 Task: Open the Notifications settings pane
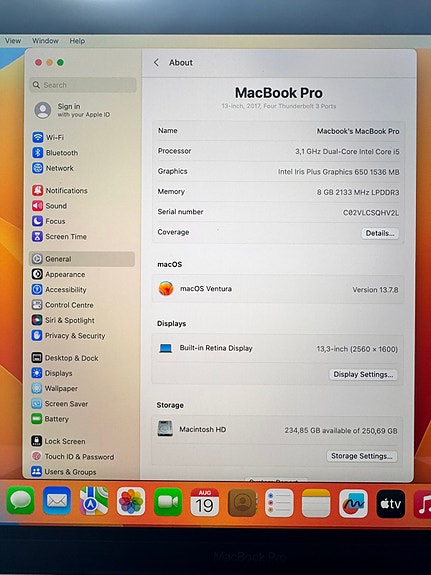[60, 190]
